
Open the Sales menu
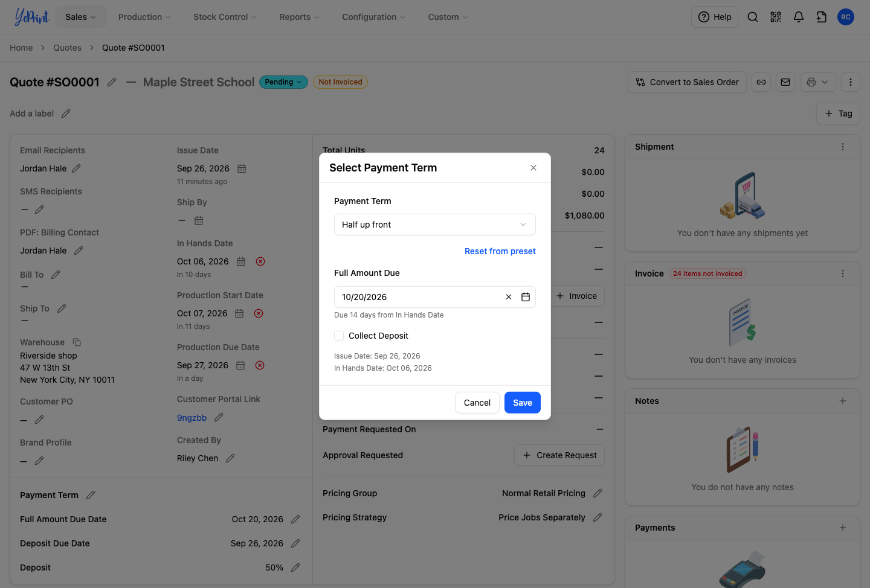pyautogui.click(x=81, y=17)
